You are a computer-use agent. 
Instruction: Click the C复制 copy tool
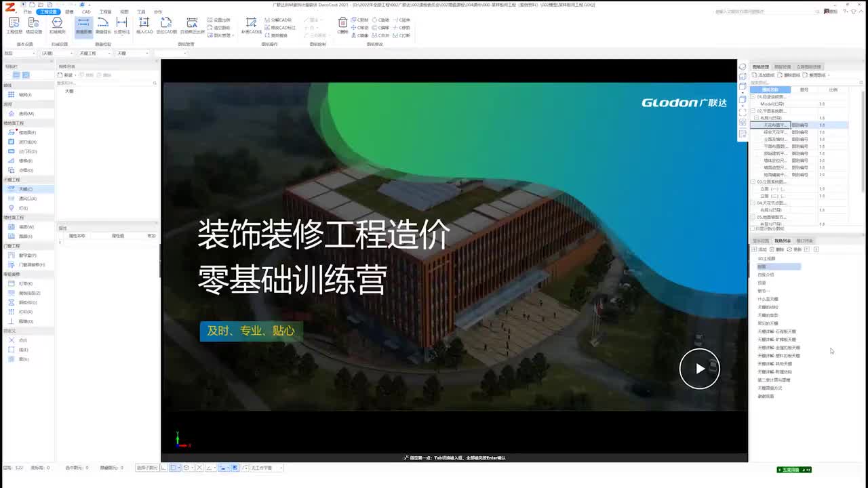[361, 20]
